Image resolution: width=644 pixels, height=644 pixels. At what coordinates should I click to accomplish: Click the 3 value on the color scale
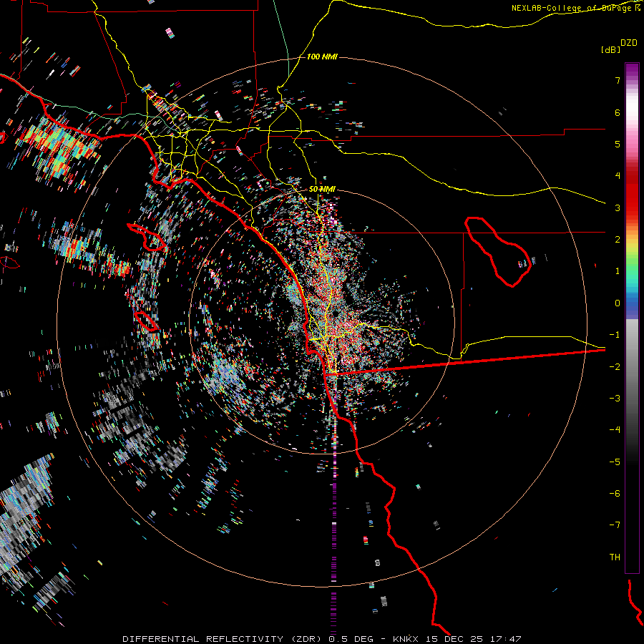click(618, 208)
